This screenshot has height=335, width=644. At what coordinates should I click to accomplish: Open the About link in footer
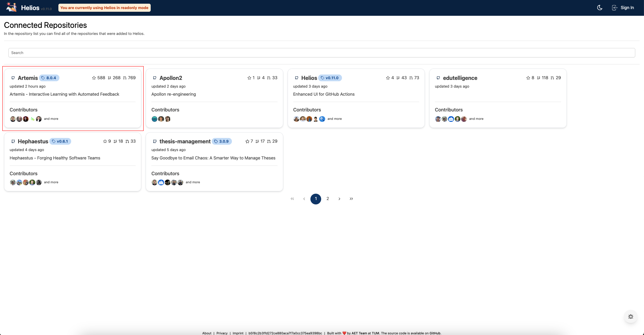(x=207, y=333)
